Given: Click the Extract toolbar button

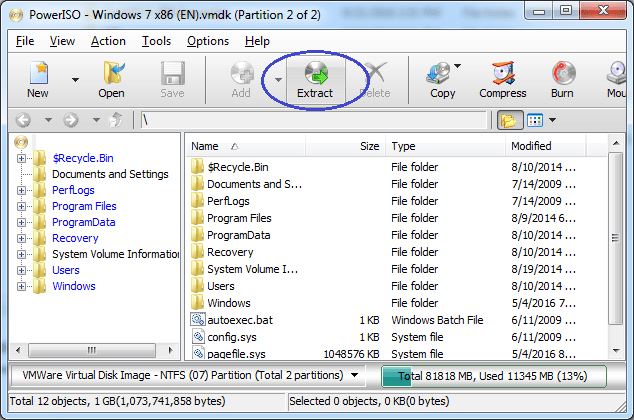Looking at the screenshot, I should [315, 80].
